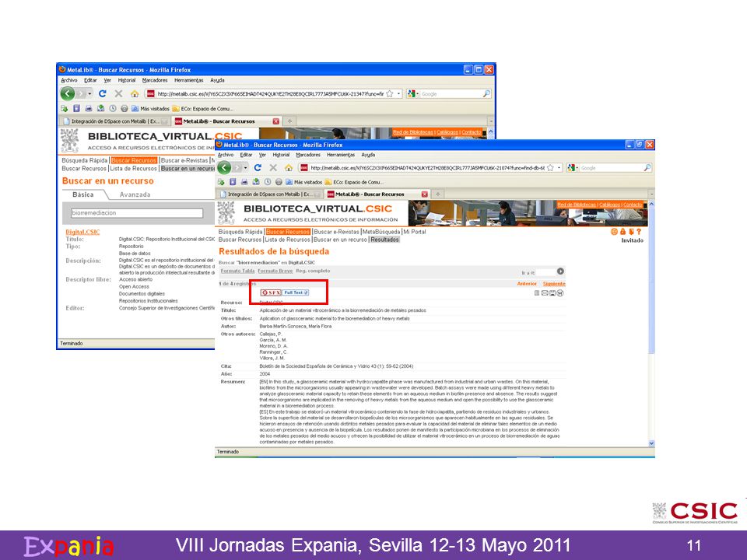The width and height of the screenshot is (747, 560).
Task: Open the ECo: Espacio de Comu bookmark folder in the front window
Action: click(354, 182)
